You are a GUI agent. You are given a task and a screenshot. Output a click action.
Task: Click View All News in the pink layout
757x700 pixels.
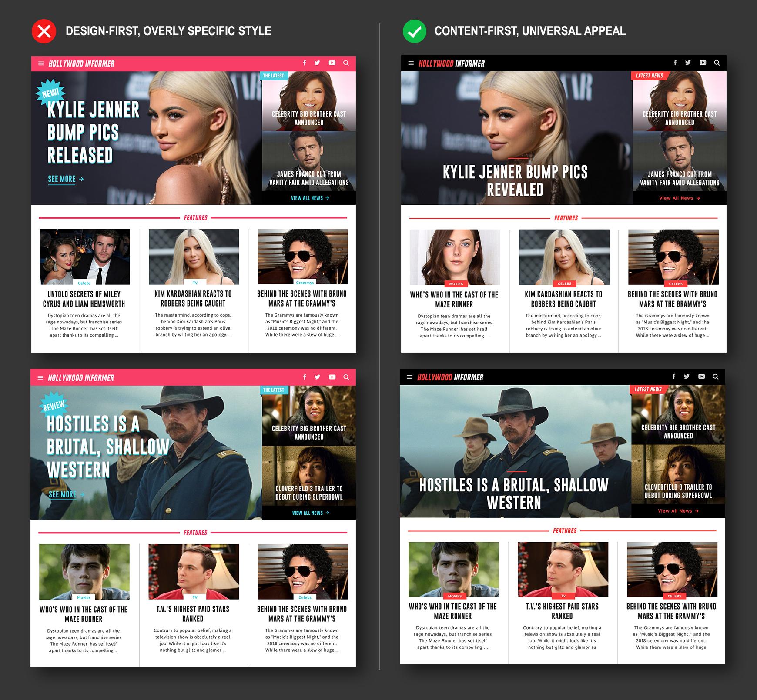coord(309,198)
